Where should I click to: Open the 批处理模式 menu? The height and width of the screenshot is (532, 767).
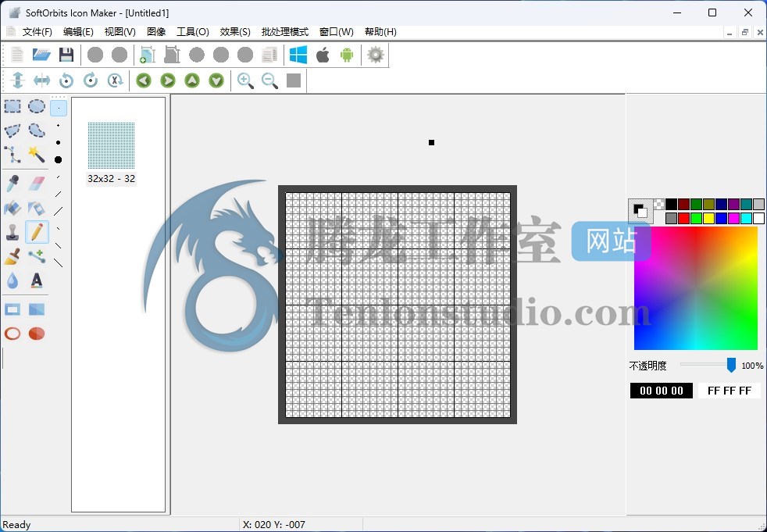pos(284,31)
